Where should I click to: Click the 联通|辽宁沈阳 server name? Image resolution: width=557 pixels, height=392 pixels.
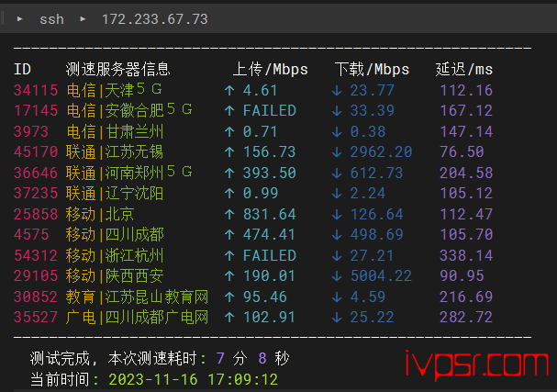click(115, 194)
